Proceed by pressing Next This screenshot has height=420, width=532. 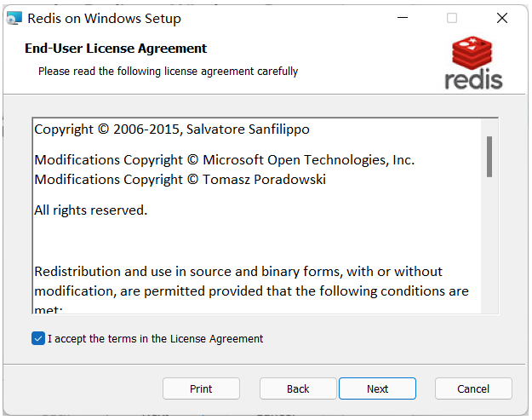coord(377,388)
